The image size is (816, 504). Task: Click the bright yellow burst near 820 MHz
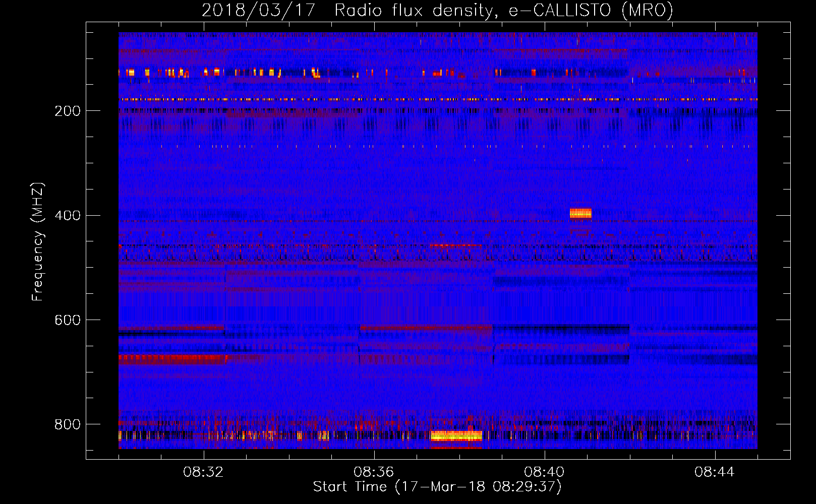coord(456,436)
